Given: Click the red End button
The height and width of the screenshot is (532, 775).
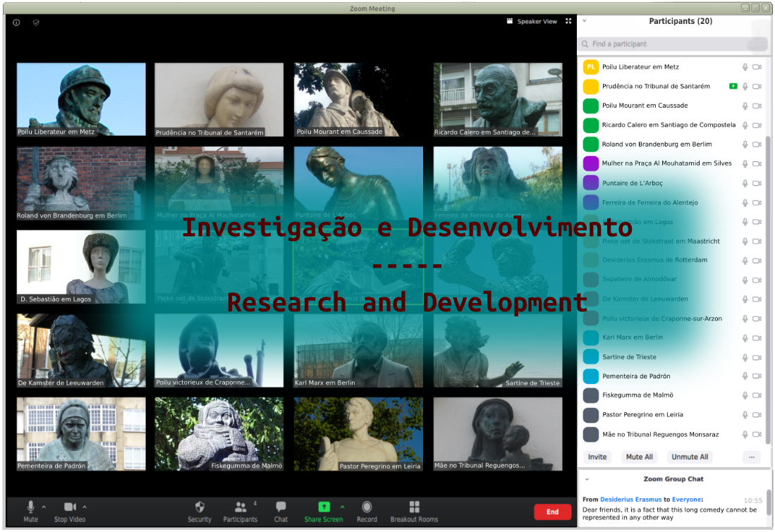Looking at the screenshot, I should 552,512.
